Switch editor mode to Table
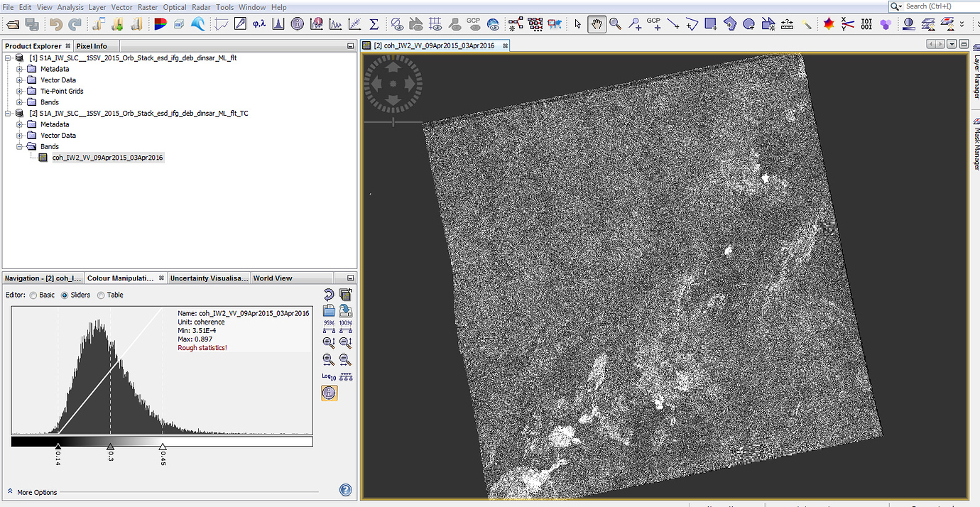980x507 pixels. point(99,295)
